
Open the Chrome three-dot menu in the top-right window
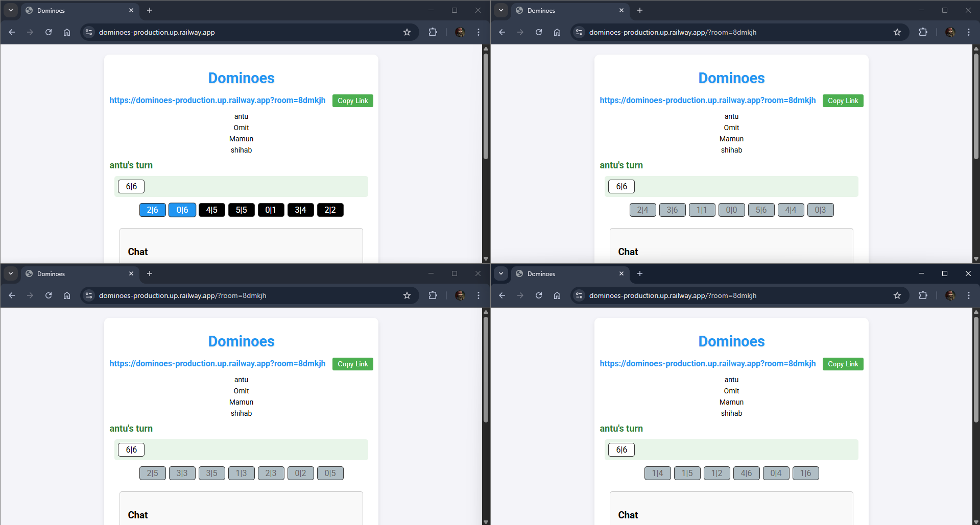click(969, 32)
